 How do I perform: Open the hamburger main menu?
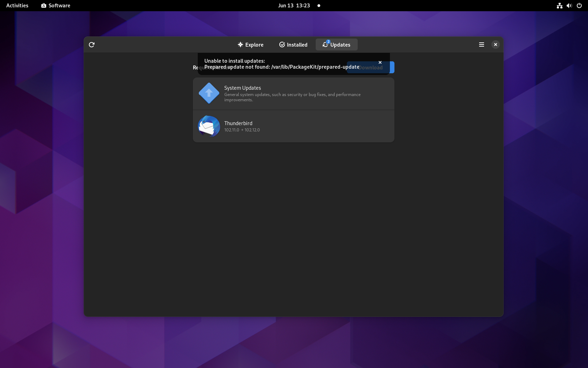[x=482, y=45]
